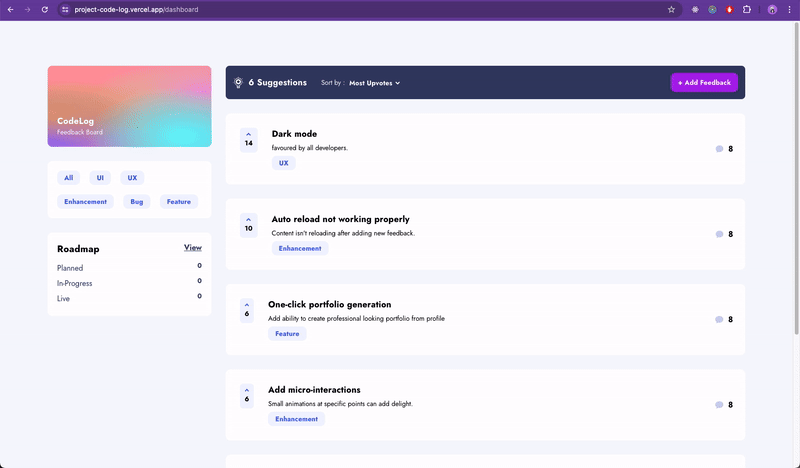Toggle the UI category filter
This screenshot has width=800, height=468.
coord(99,178)
